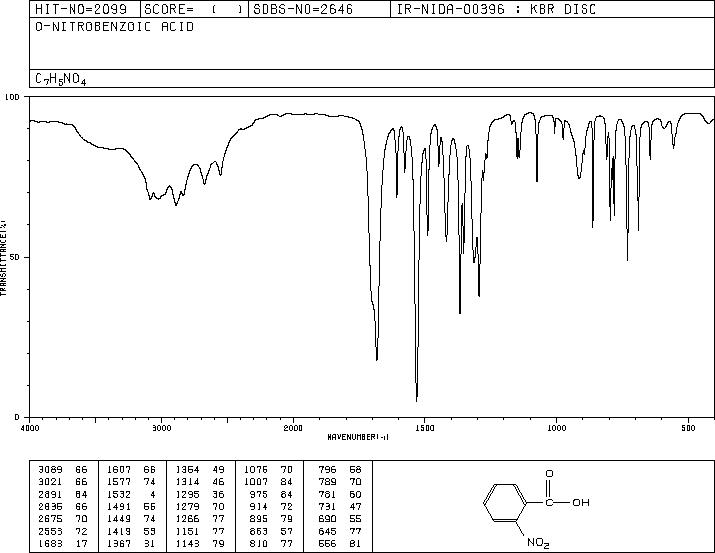Click the 4000 wavenumber axis tick label
This screenshot has width=715, height=553.
(30, 428)
